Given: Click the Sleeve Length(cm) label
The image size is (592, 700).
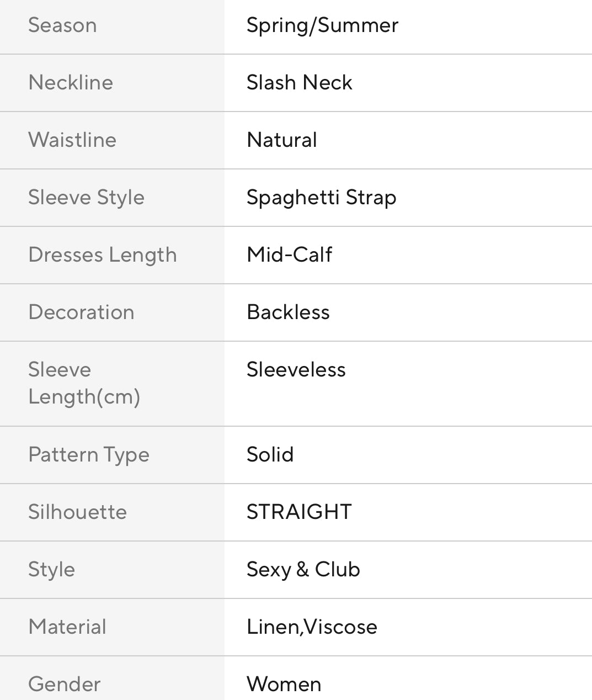Looking at the screenshot, I should tap(84, 383).
